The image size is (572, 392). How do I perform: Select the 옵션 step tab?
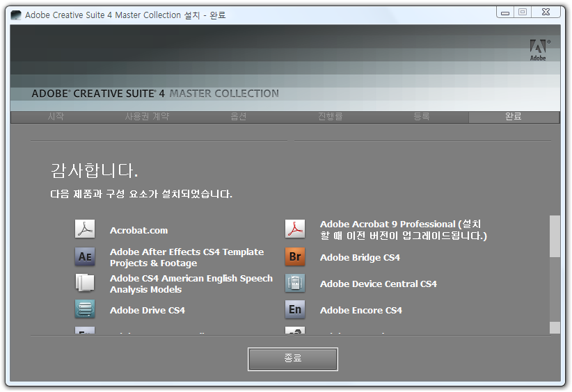tap(239, 117)
